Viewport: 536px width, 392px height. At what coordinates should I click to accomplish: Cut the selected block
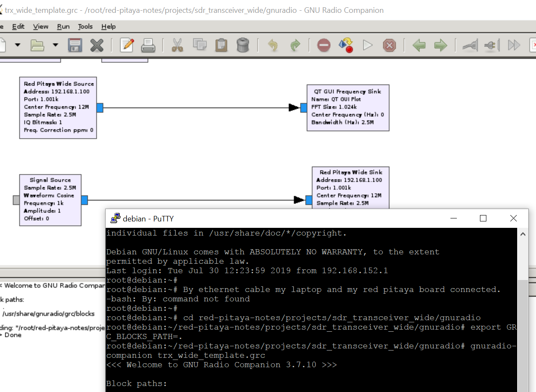(178, 45)
